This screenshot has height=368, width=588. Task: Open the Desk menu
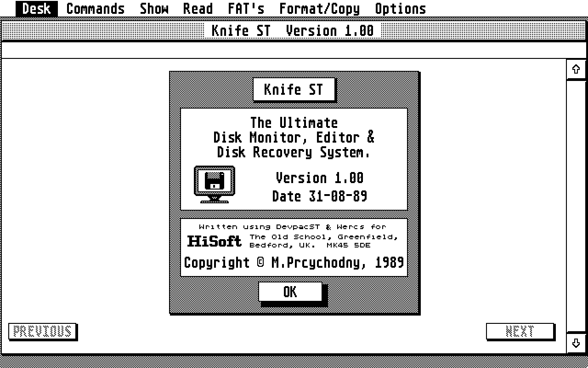coord(36,8)
